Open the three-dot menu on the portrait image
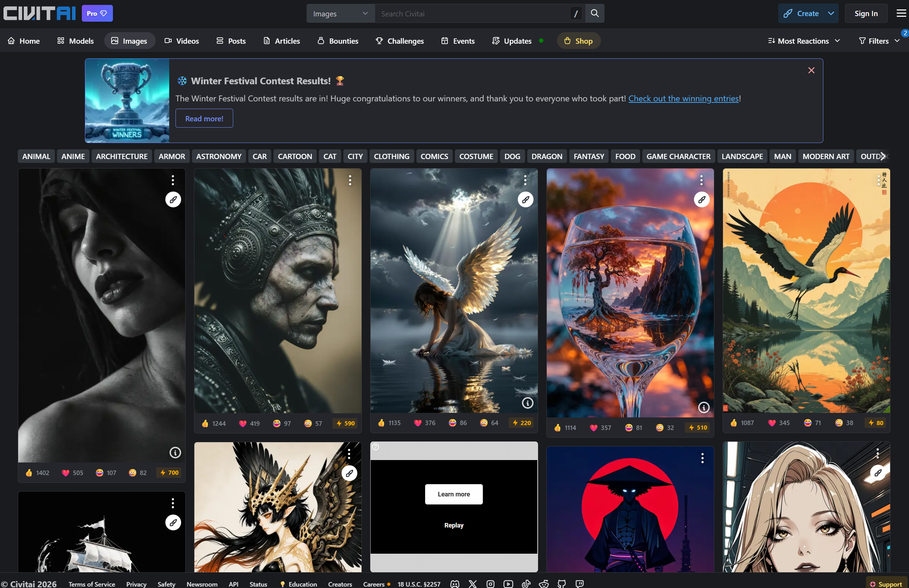 (173, 180)
